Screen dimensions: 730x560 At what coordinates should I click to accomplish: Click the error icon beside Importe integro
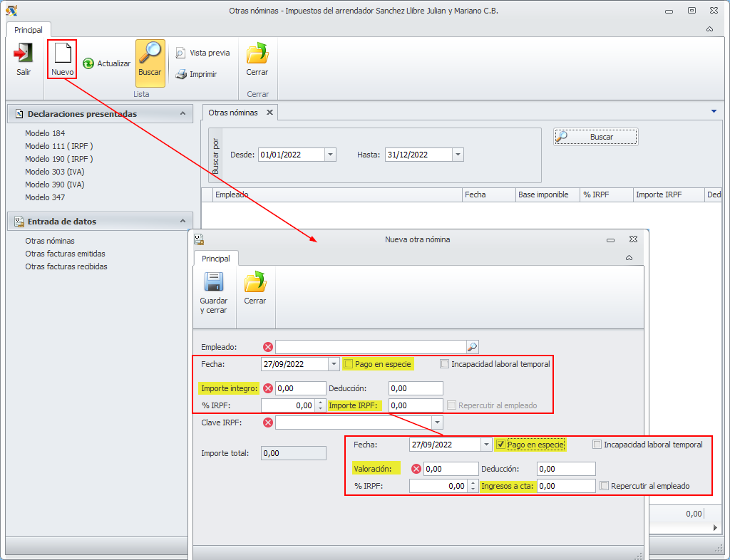(268, 388)
